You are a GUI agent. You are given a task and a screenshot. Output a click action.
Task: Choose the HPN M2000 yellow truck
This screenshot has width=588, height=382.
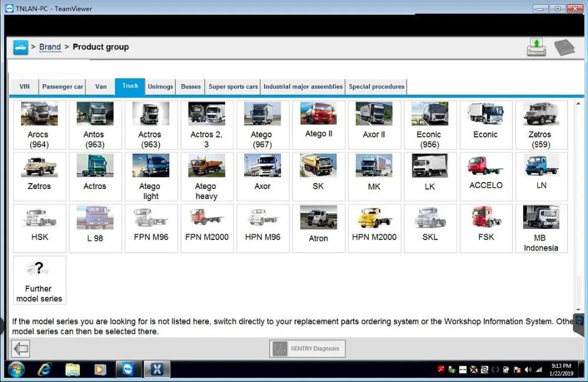[374, 228]
